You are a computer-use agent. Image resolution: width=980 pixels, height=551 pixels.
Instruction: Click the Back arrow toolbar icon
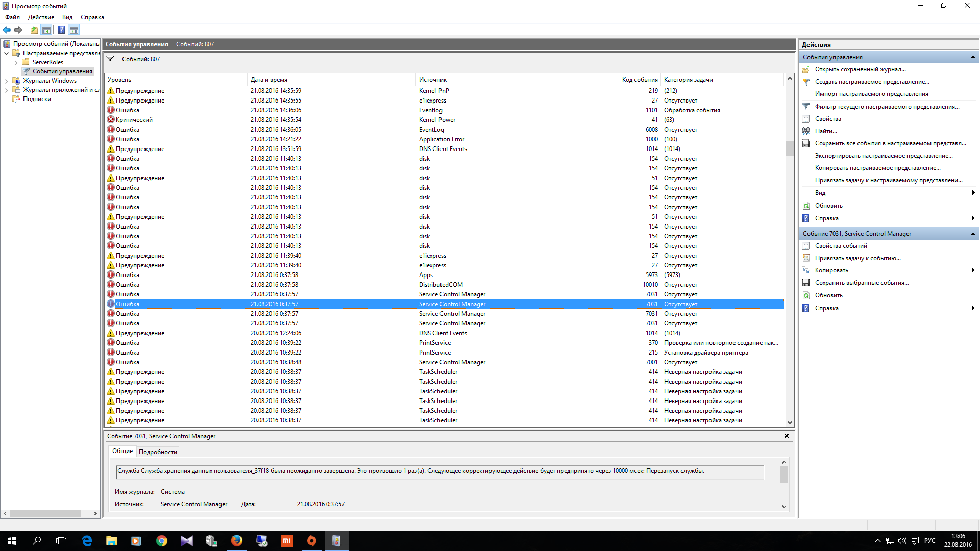(7, 30)
